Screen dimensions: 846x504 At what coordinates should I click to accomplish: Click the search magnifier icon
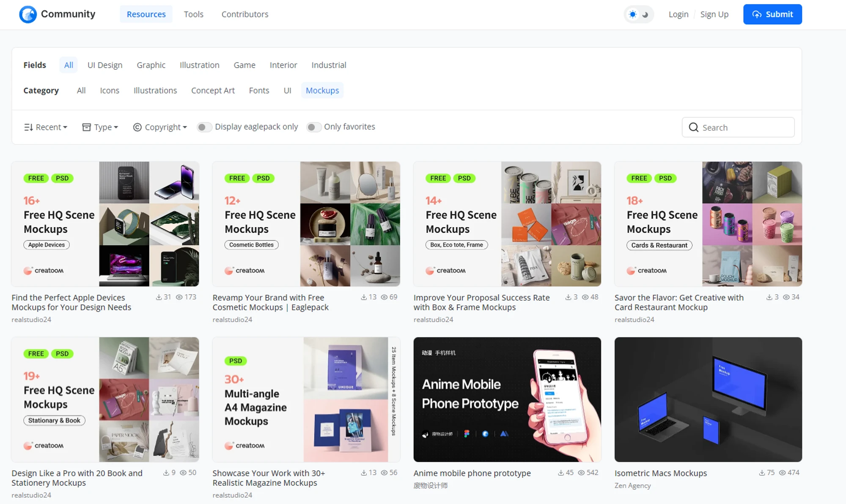(x=694, y=127)
